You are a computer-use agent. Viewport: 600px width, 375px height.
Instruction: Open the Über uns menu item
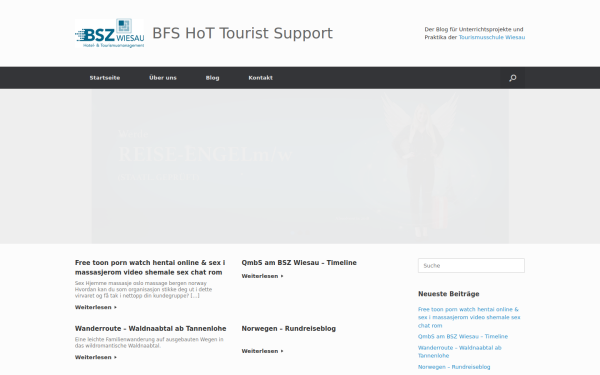pyautogui.click(x=163, y=78)
